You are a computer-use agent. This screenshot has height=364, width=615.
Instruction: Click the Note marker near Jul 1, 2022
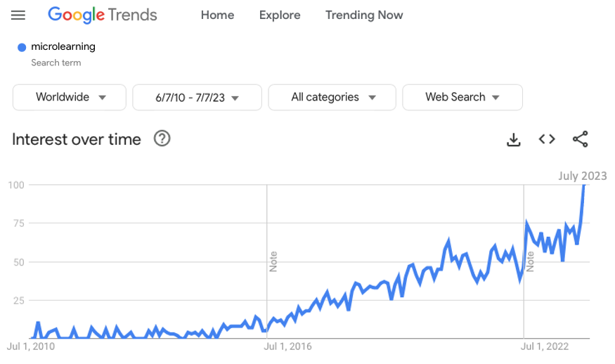point(530,261)
